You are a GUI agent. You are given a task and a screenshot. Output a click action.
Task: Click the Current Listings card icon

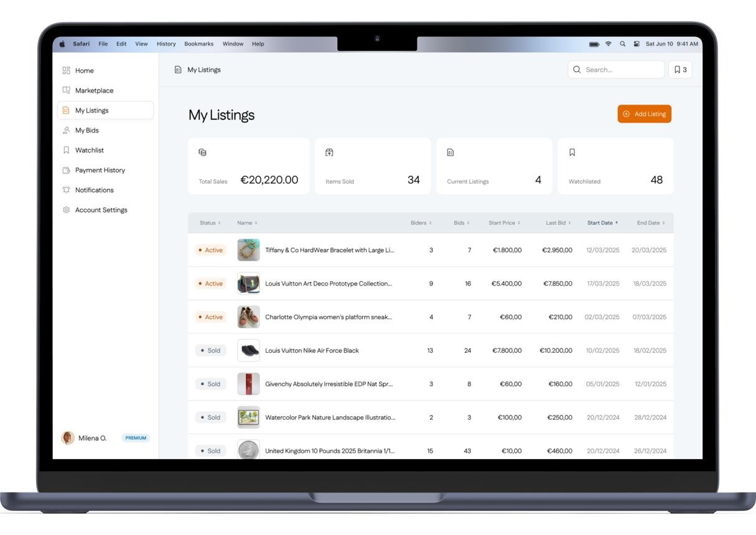tap(450, 152)
